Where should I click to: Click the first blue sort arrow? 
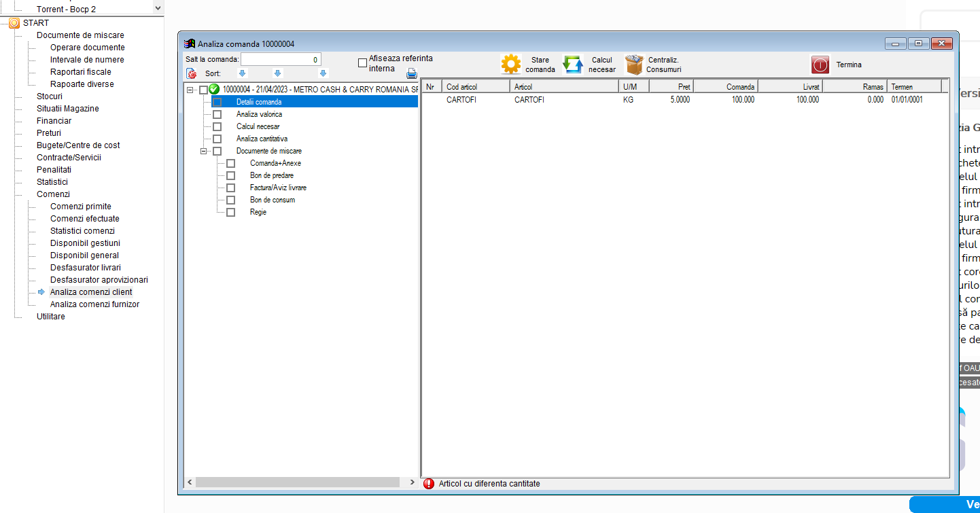242,73
